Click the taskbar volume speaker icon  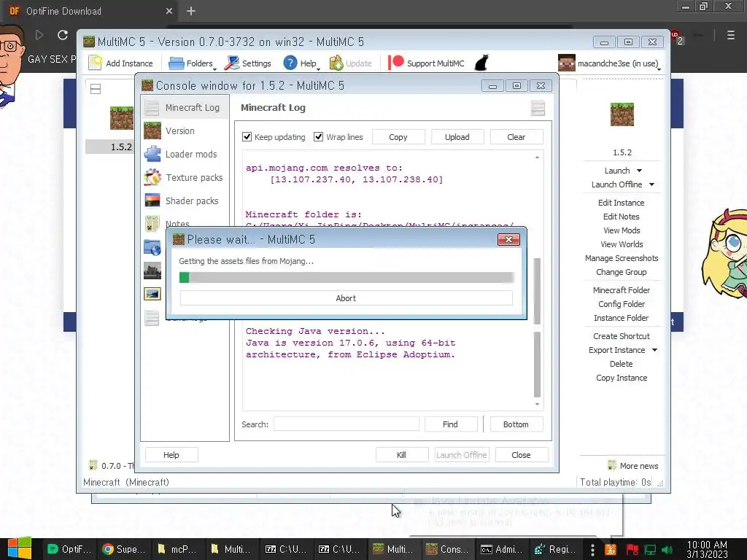point(667,550)
